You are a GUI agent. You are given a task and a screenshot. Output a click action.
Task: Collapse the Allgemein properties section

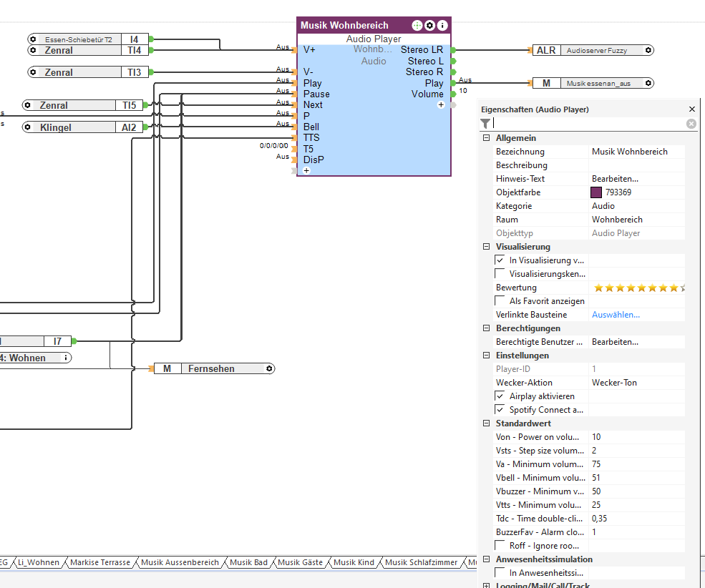click(487, 138)
